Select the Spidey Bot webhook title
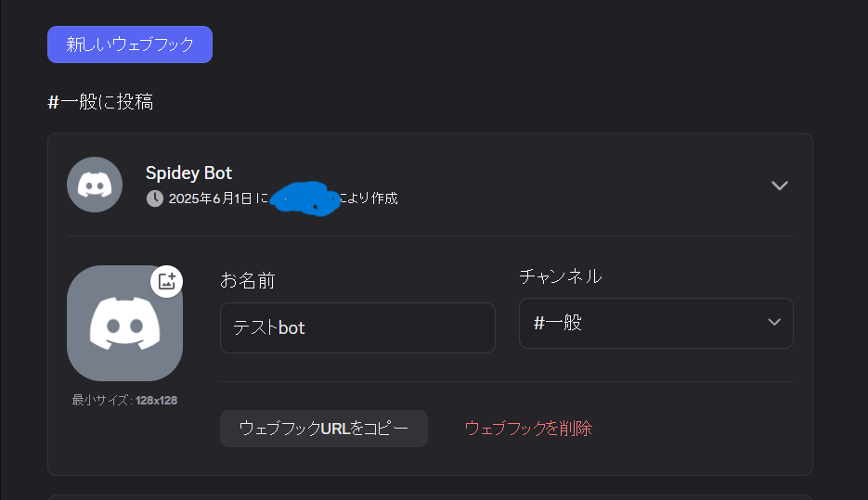The width and height of the screenshot is (868, 500). coord(188,173)
